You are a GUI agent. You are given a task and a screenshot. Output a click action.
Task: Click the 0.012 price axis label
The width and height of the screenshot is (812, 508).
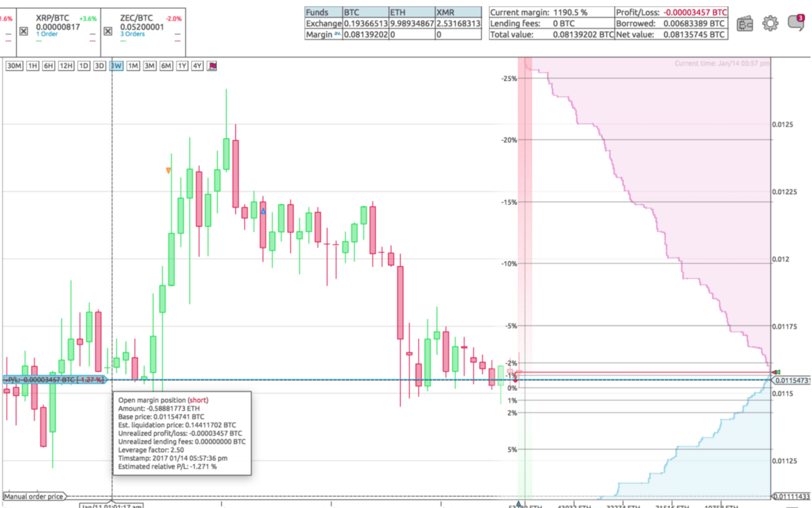coord(780,259)
